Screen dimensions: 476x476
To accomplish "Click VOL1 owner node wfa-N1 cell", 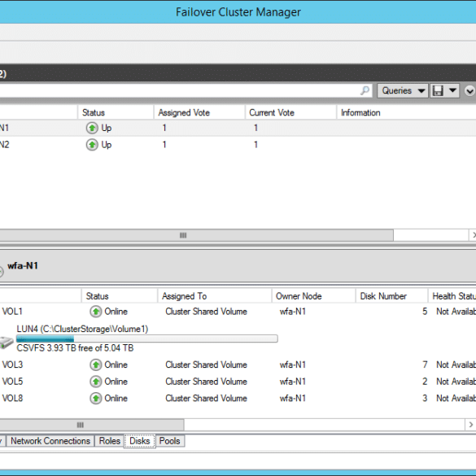I will [293, 312].
